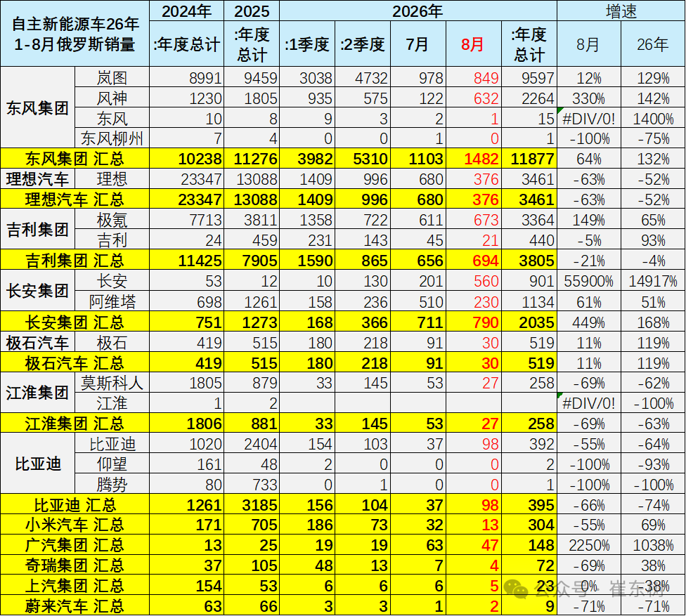Click the #DIV/0! error cell in 江淮 row
Viewport: 686px width, 616px height.
point(589,403)
